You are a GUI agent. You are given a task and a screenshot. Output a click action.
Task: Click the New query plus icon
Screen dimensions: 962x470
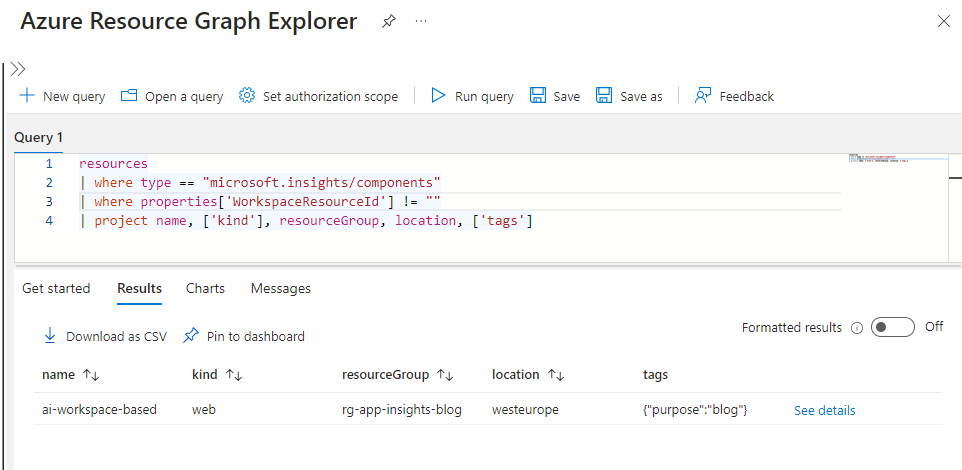(27, 96)
